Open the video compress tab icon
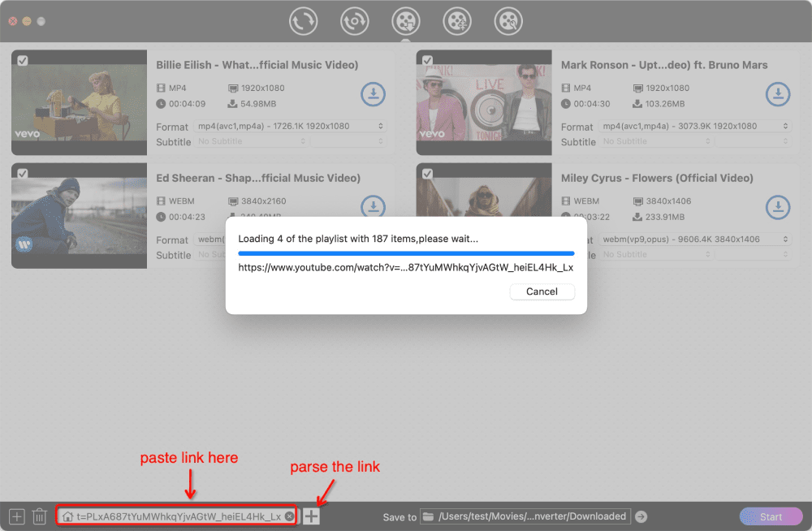Viewport: 812px width, 531px height. 457,21
